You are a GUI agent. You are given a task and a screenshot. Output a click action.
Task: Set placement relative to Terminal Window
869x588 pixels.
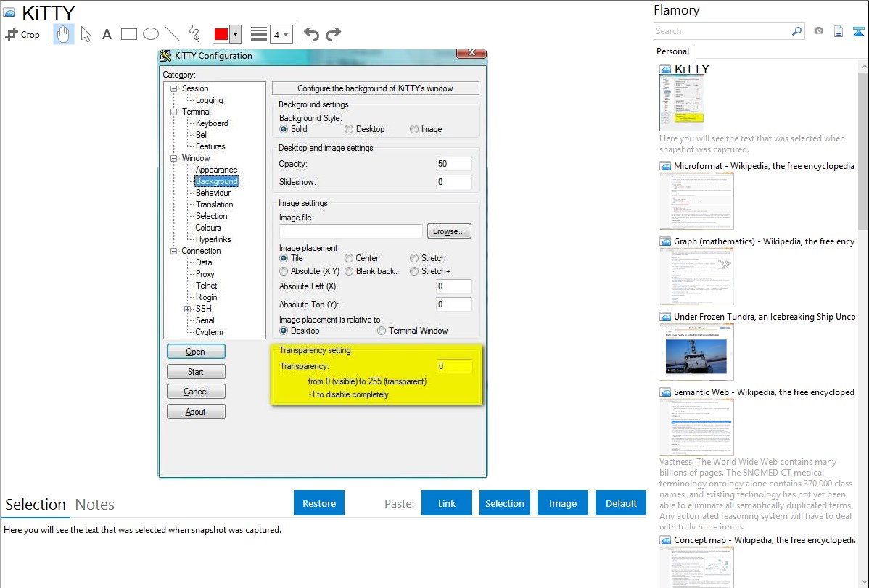tap(382, 331)
